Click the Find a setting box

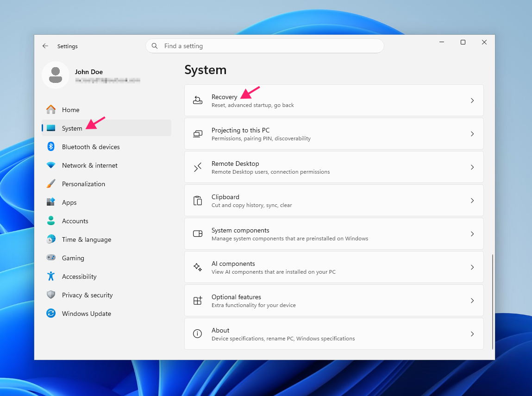[265, 46]
